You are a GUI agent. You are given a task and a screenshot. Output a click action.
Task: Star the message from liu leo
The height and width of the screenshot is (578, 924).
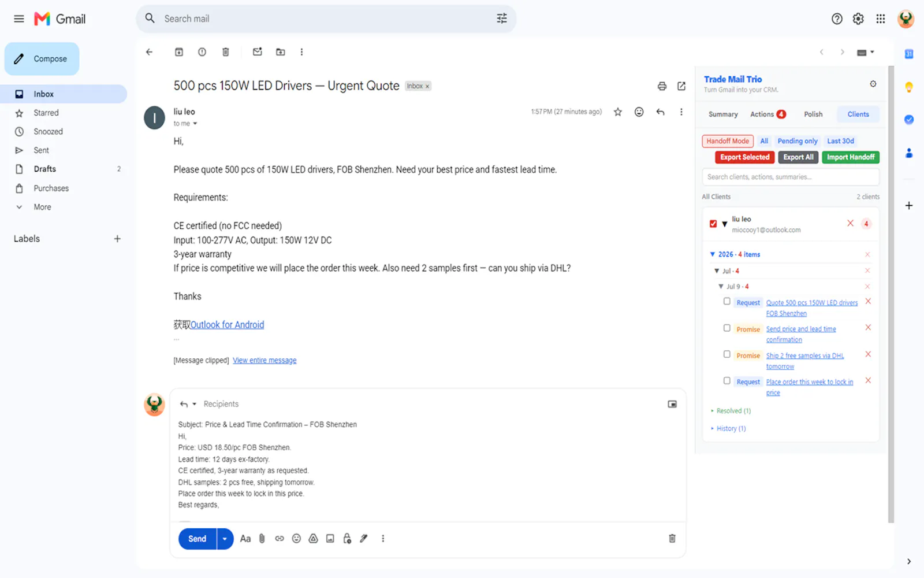[618, 112]
